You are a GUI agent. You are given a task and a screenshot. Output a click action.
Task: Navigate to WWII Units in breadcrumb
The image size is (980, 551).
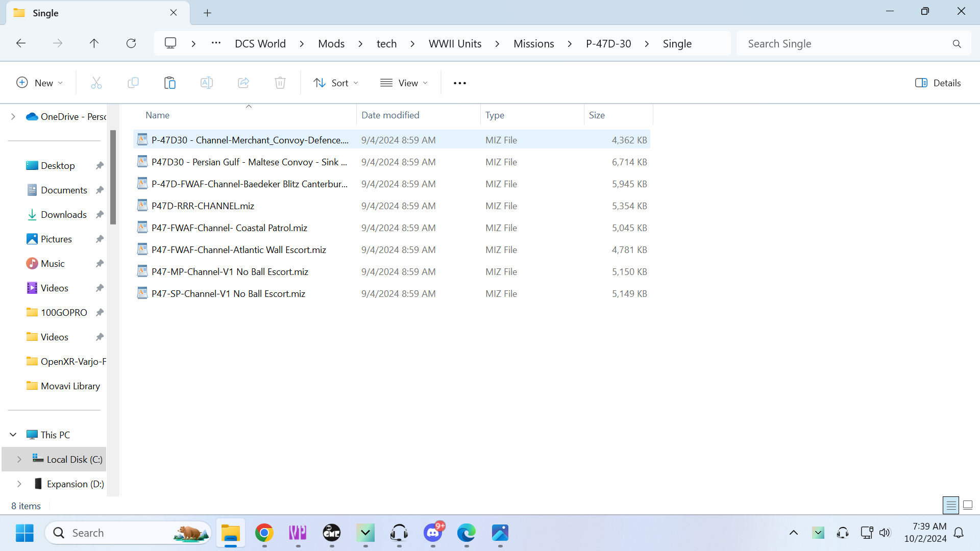point(455,43)
